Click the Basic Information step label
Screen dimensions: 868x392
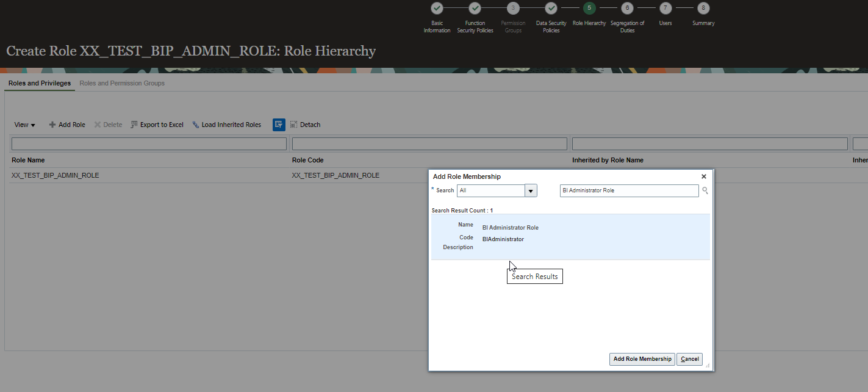pyautogui.click(x=437, y=27)
